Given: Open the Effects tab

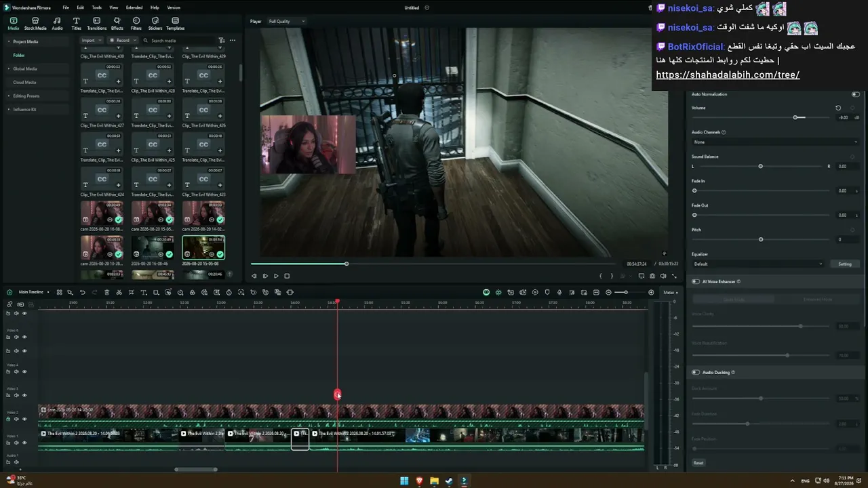Looking at the screenshot, I should [x=117, y=24].
